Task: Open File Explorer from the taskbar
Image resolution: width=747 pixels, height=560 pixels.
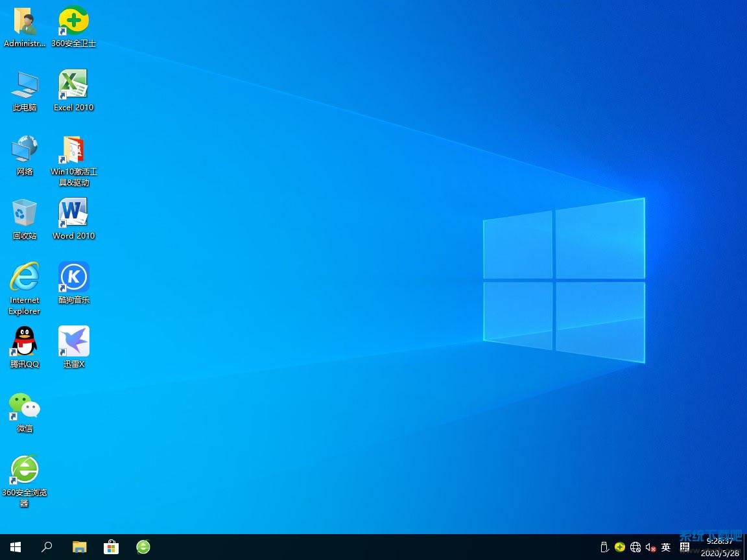Action: coord(79,547)
